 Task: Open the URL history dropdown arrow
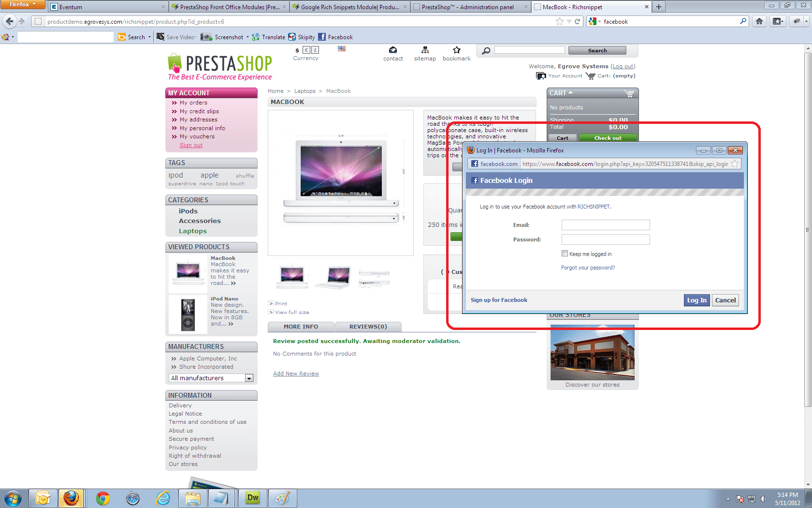(x=569, y=21)
